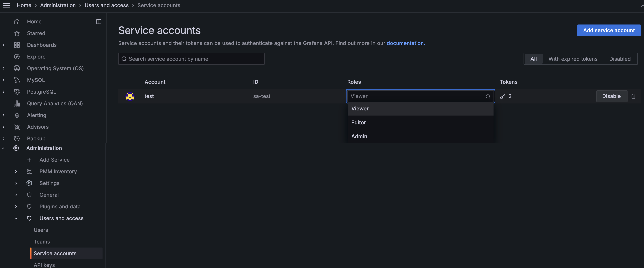Click the key/tokens icon next to count 2
This screenshot has height=268, width=644.
coord(502,96)
